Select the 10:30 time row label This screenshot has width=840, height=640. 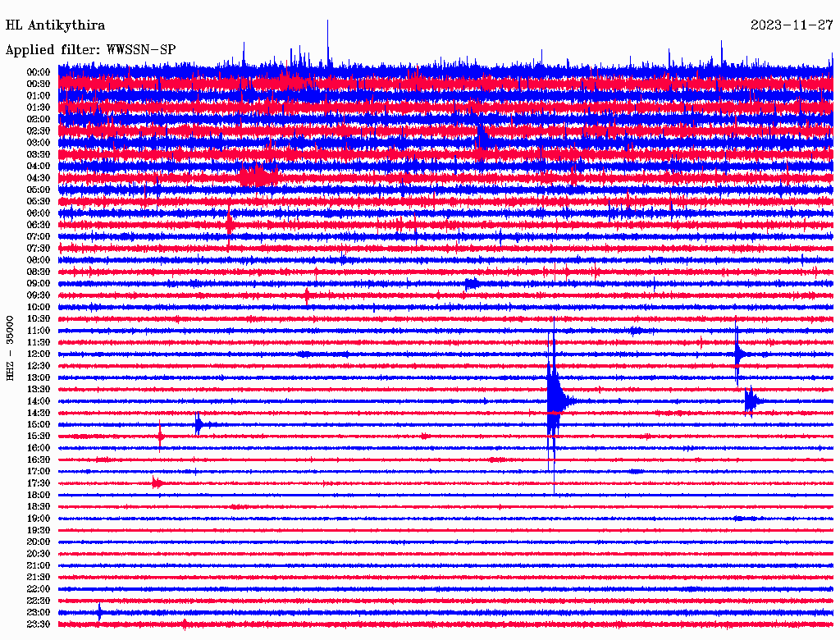[x=39, y=319]
